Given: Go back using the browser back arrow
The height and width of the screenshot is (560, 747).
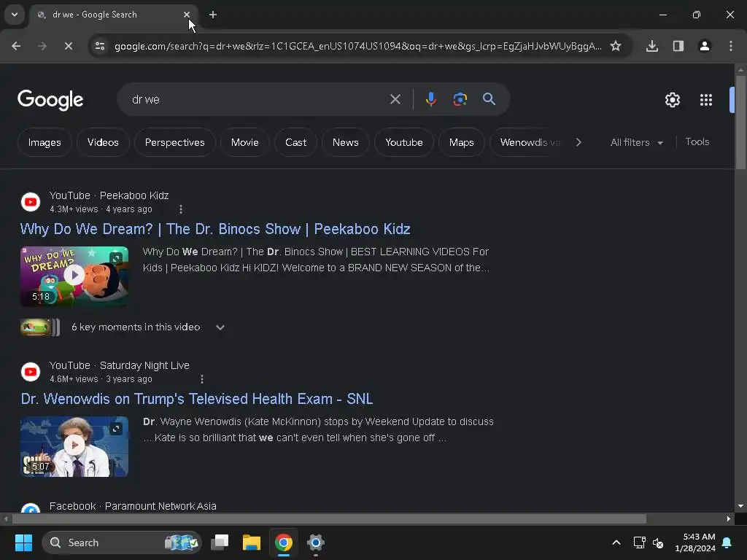Looking at the screenshot, I should [16, 46].
